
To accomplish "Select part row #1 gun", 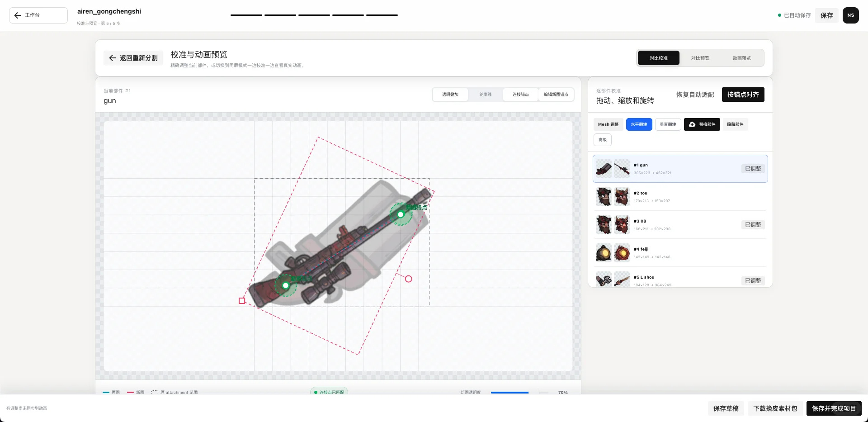I will [680, 169].
